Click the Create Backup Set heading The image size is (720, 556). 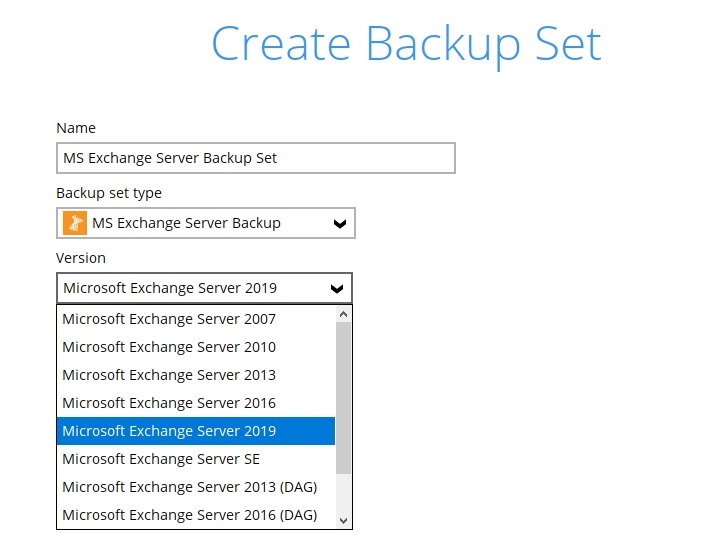(x=406, y=44)
